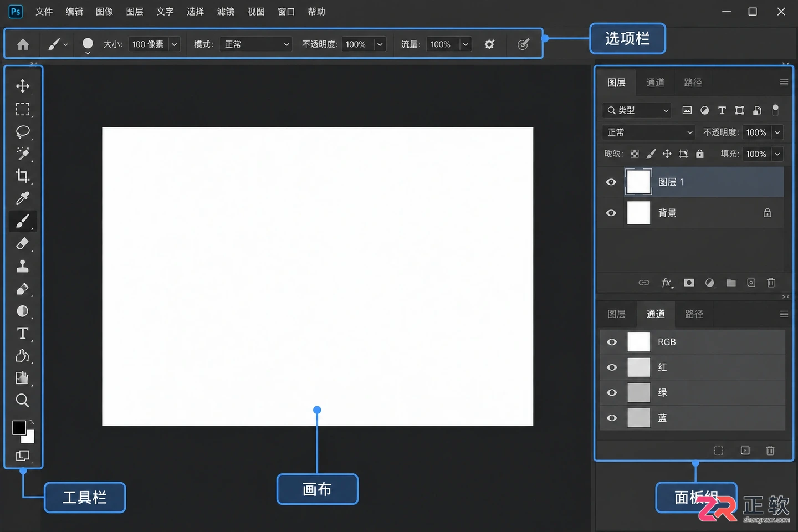The width and height of the screenshot is (798, 532).
Task: Select the Crop tool
Action: pyautogui.click(x=23, y=176)
